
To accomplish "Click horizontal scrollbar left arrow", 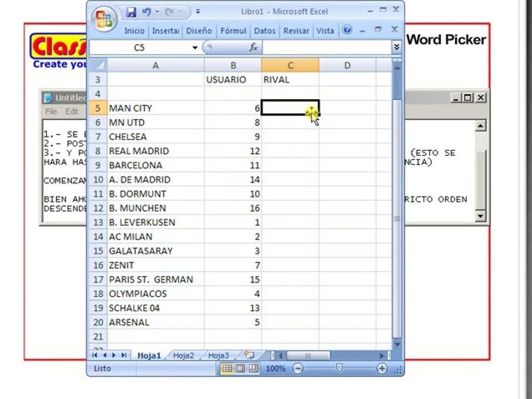I will [280, 356].
